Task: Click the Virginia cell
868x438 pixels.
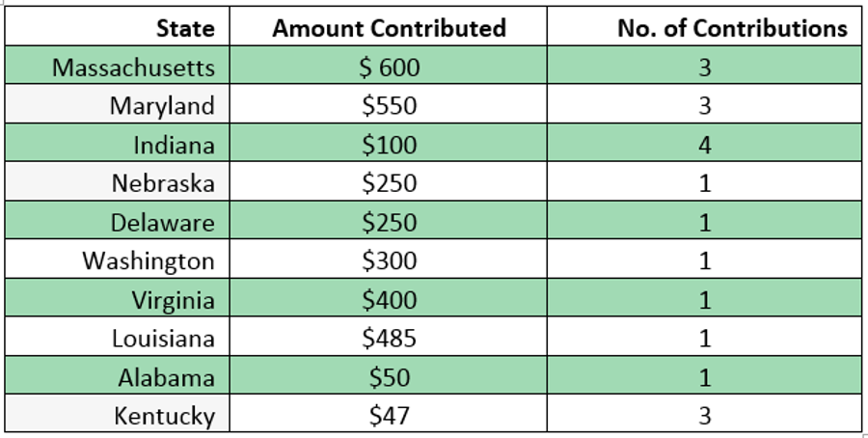Action: (x=173, y=300)
